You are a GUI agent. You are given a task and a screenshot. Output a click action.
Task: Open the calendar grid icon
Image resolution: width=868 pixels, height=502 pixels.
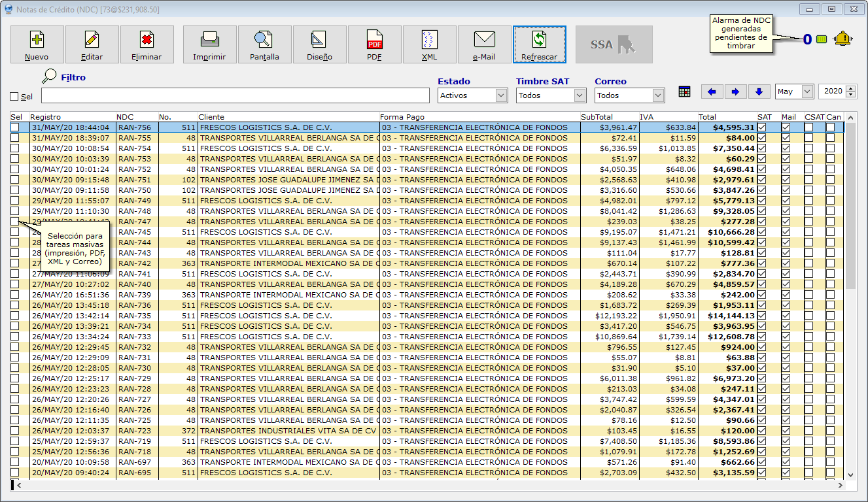click(x=684, y=92)
